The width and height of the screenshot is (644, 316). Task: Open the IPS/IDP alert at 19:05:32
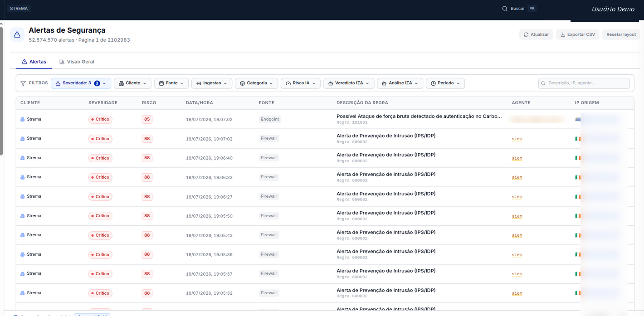tap(386, 290)
